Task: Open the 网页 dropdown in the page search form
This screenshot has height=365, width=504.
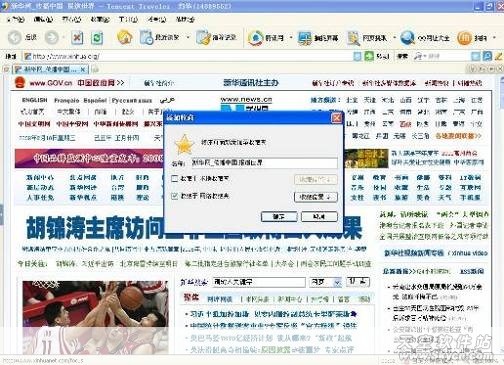Action: pos(337,283)
